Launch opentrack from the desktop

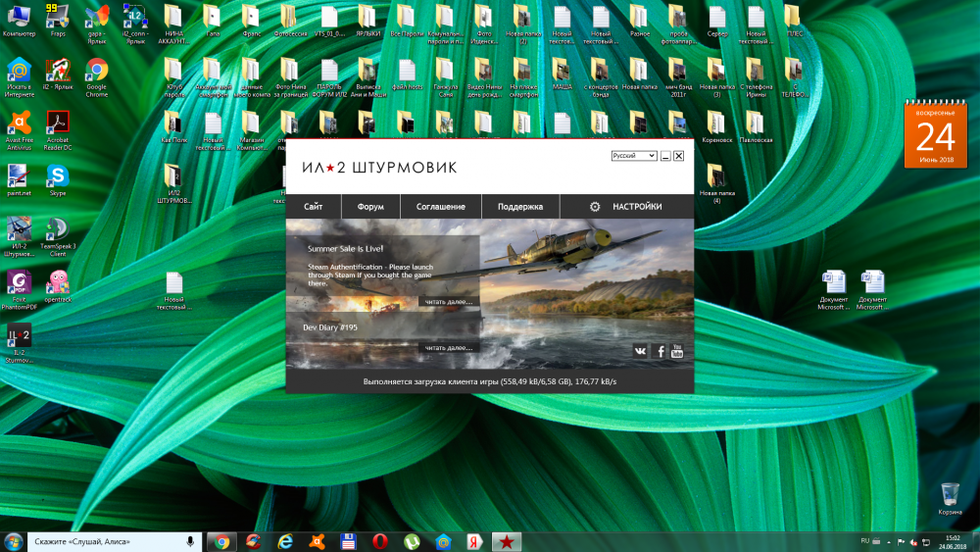pyautogui.click(x=58, y=286)
